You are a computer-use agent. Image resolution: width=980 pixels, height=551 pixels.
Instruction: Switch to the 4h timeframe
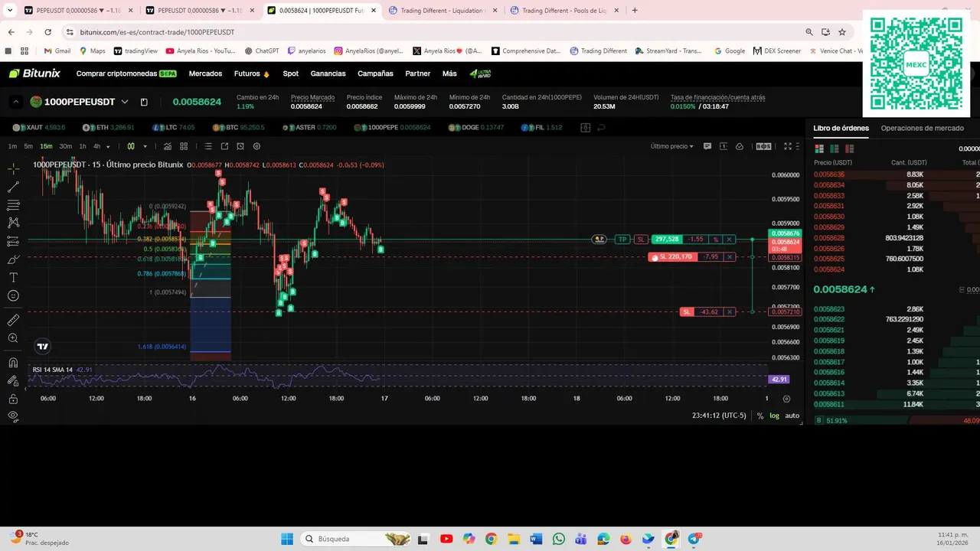(96, 146)
